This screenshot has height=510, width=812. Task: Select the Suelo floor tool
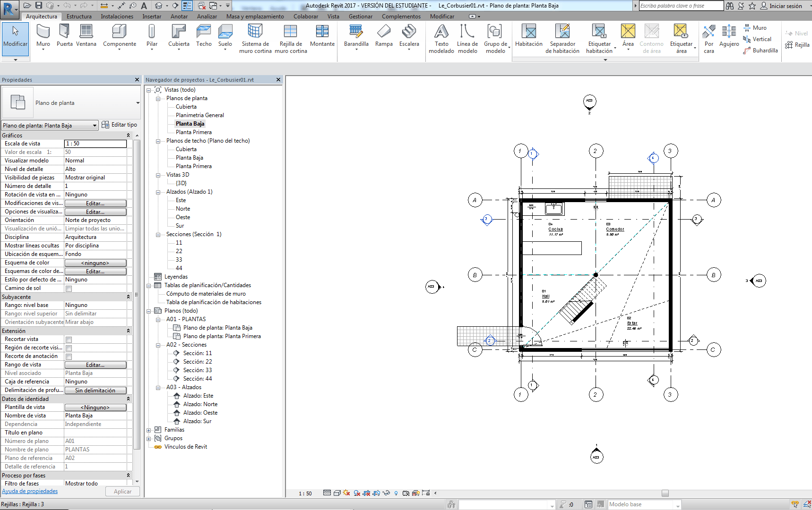coord(225,36)
